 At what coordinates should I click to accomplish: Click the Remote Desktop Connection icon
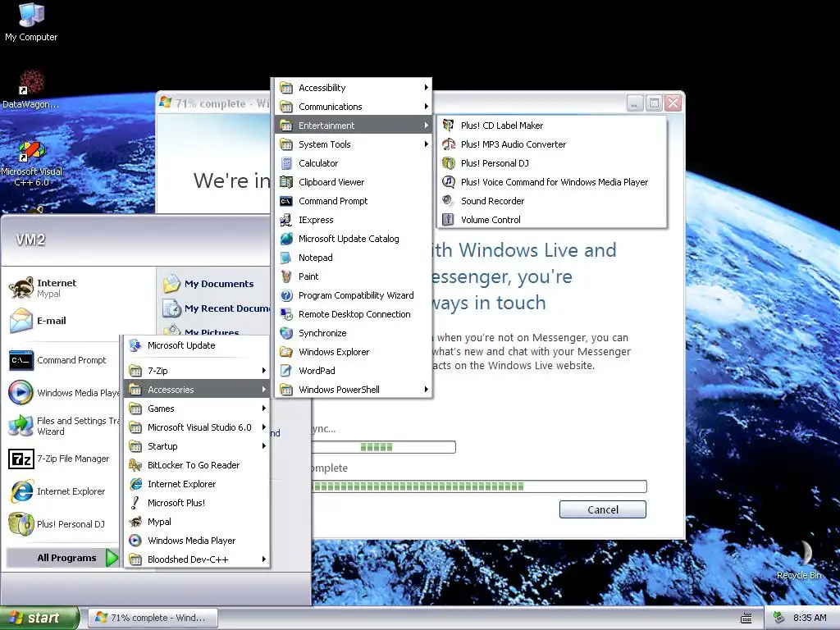(x=286, y=314)
